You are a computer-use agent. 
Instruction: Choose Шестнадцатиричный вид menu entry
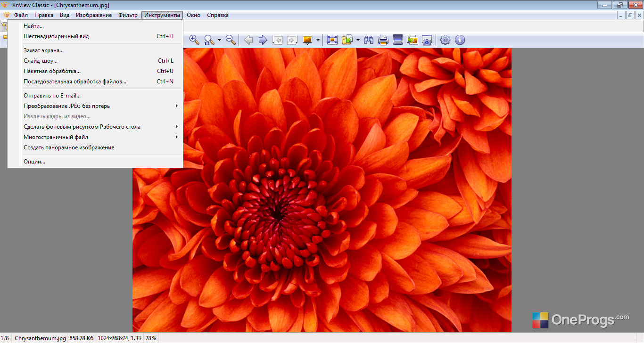tap(95, 36)
